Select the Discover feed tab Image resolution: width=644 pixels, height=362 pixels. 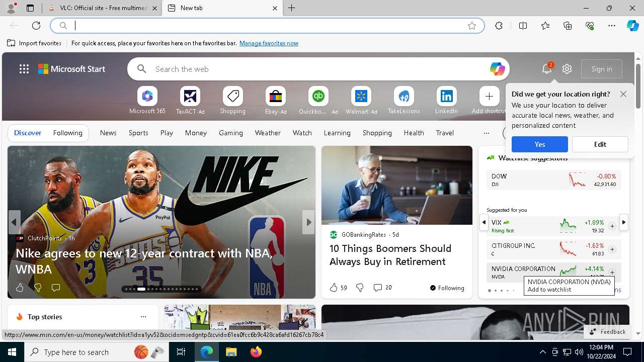28,133
